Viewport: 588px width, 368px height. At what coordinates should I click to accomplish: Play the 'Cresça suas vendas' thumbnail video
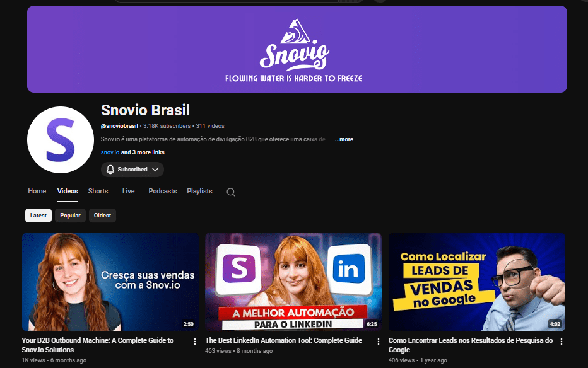pyautogui.click(x=110, y=282)
